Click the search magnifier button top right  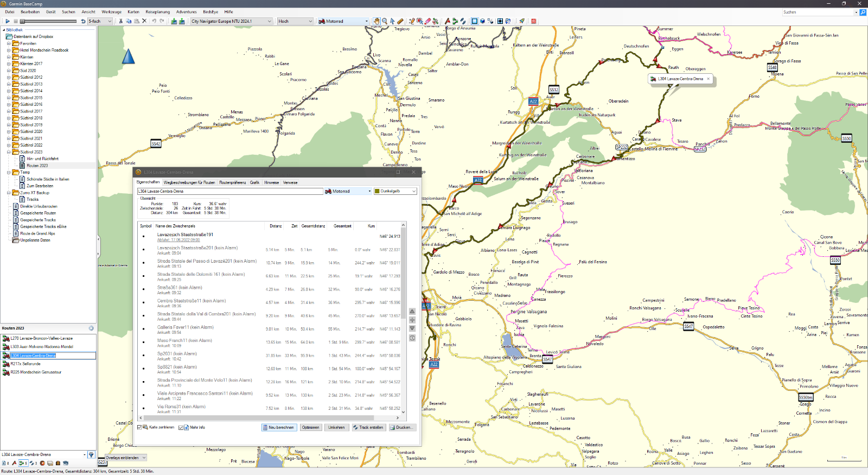(863, 12)
